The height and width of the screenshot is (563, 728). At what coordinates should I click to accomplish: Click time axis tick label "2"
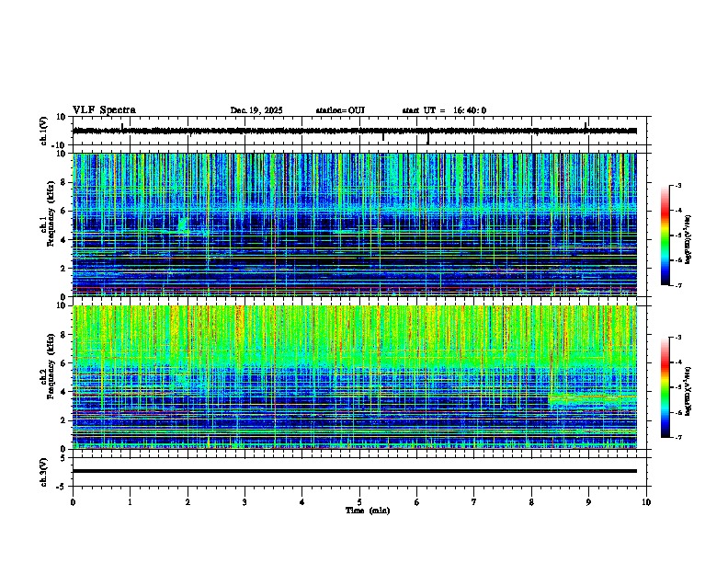pyautogui.click(x=188, y=502)
